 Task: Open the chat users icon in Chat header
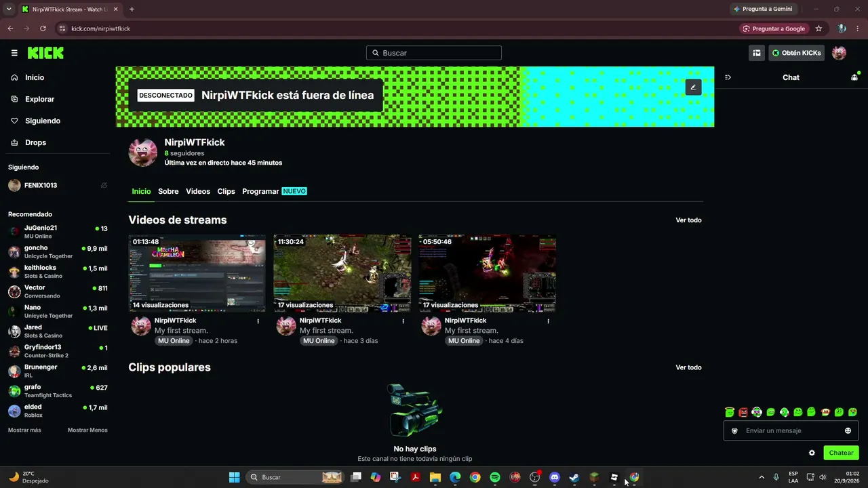coord(854,77)
